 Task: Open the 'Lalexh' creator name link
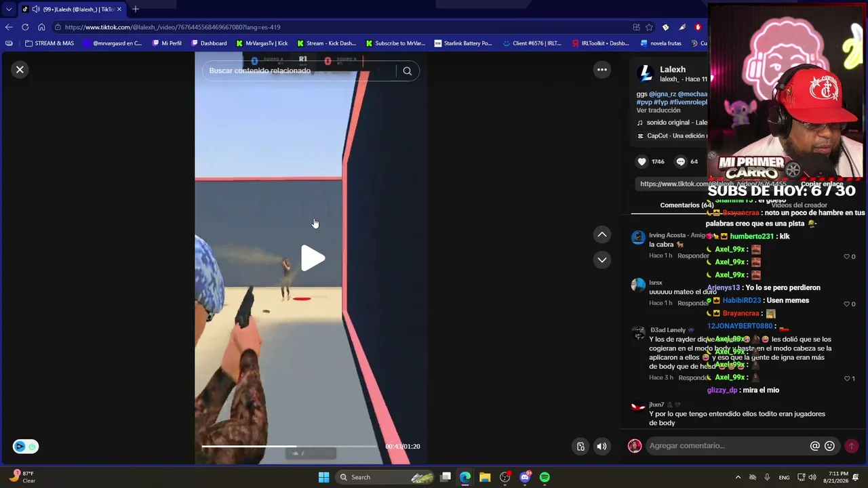tap(673, 69)
